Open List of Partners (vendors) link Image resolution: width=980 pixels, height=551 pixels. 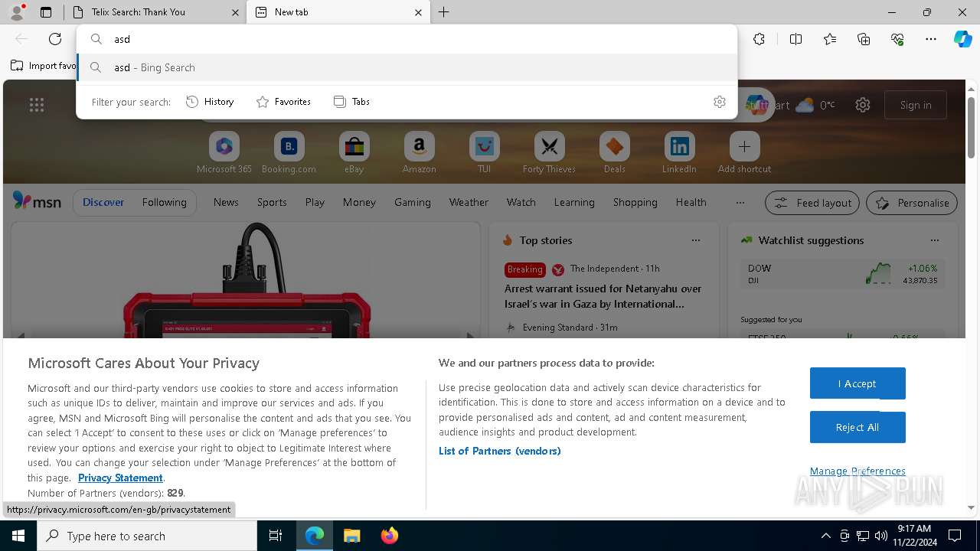(500, 451)
